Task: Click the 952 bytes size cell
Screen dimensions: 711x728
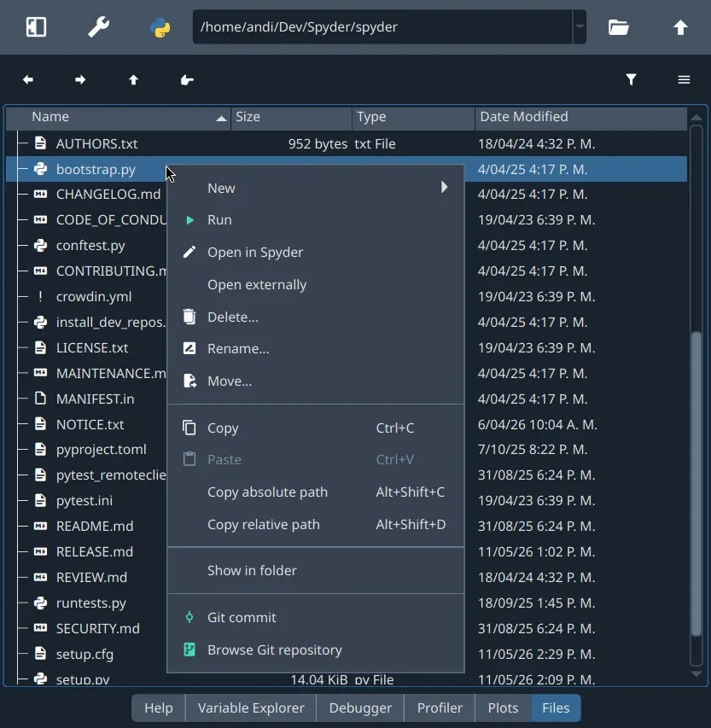Action: point(318,144)
